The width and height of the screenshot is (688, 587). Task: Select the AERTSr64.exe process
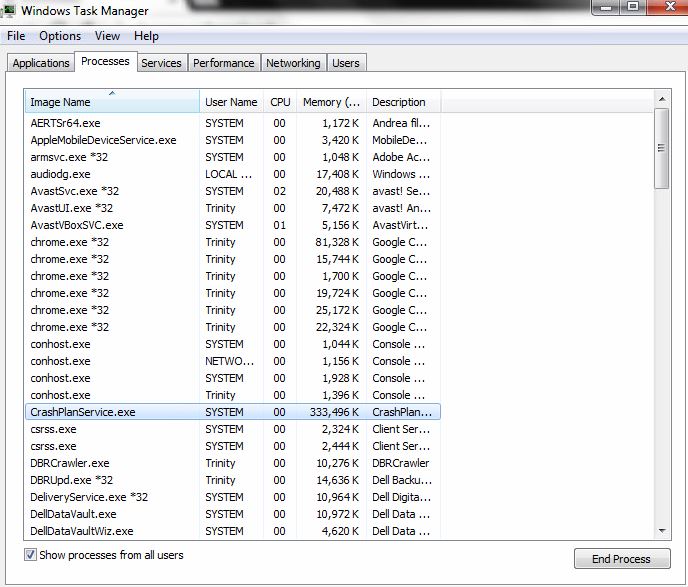233,123
